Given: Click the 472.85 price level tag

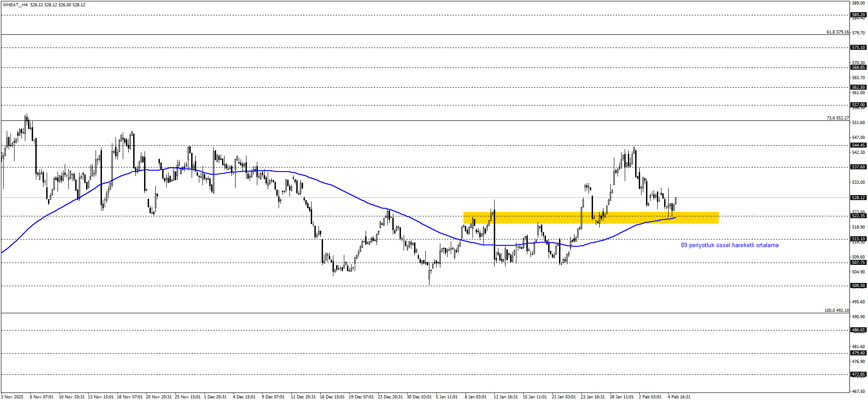Looking at the screenshot, I should (858, 374).
